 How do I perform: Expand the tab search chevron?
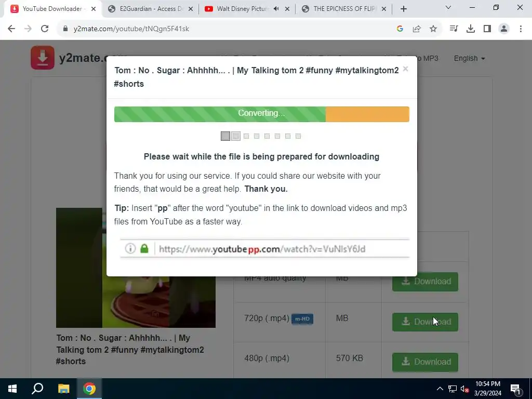448,7
